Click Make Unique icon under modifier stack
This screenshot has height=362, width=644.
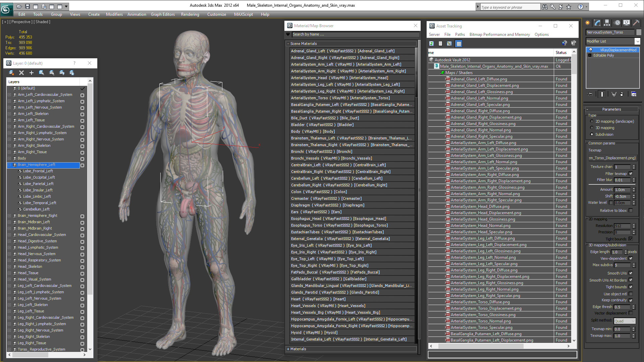614,94
